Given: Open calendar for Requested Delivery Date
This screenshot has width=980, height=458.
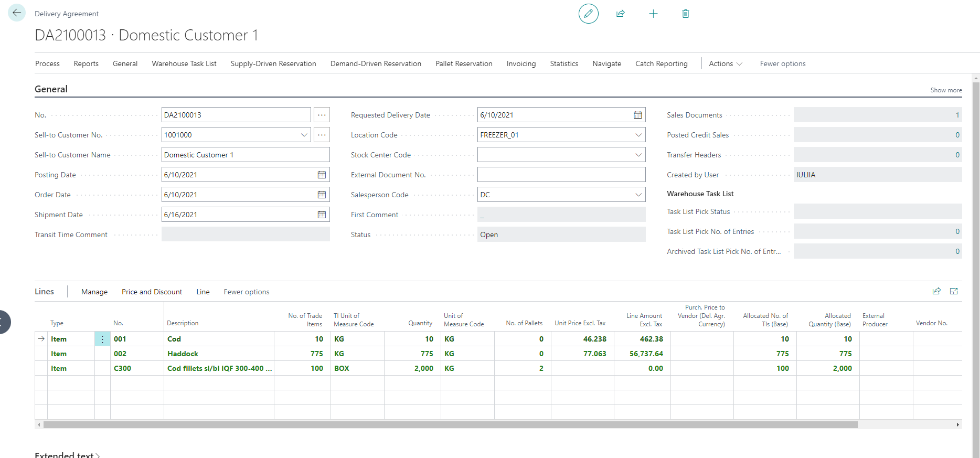Looking at the screenshot, I should (637, 115).
